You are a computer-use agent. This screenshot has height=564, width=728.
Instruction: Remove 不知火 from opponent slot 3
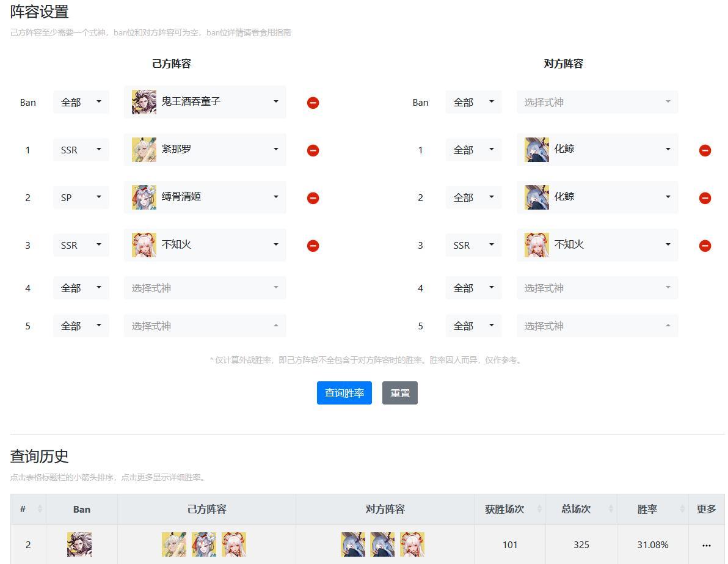tap(705, 246)
